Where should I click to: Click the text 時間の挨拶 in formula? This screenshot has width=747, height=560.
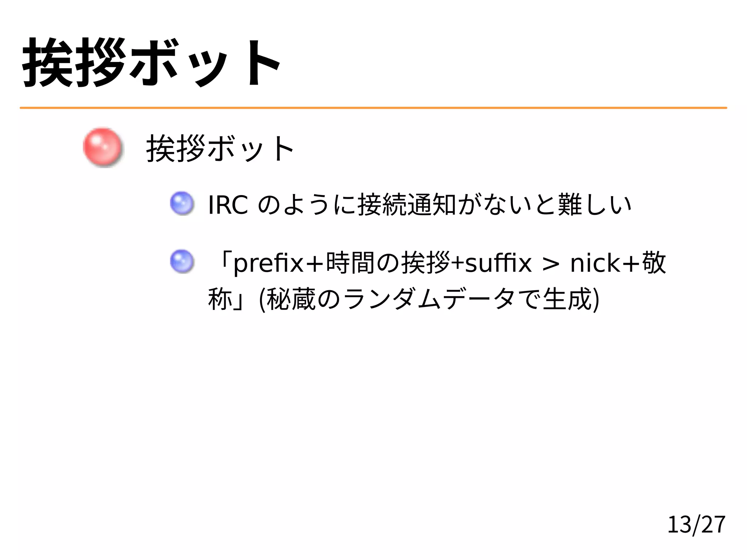coord(388,262)
